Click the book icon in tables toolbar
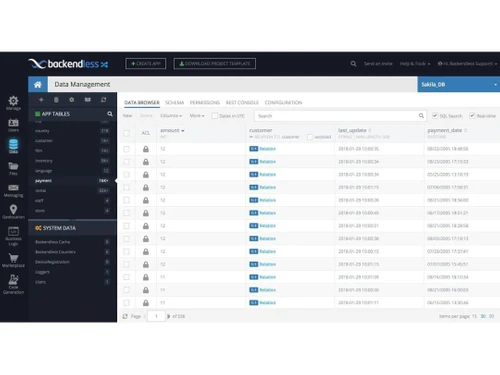This screenshot has height=375, width=500. coord(88,100)
